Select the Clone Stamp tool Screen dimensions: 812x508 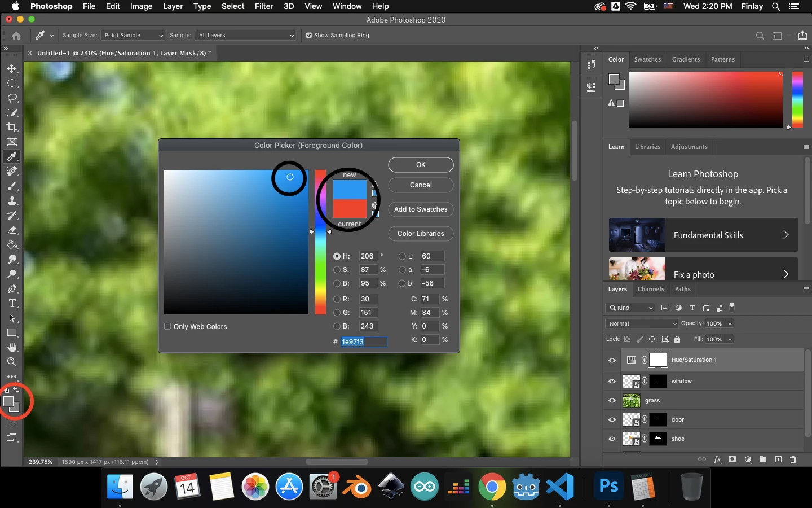12,200
